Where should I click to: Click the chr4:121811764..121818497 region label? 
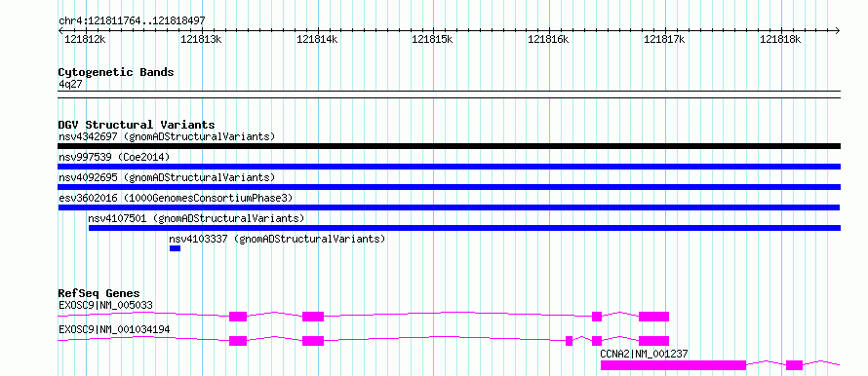coord(132,20)
